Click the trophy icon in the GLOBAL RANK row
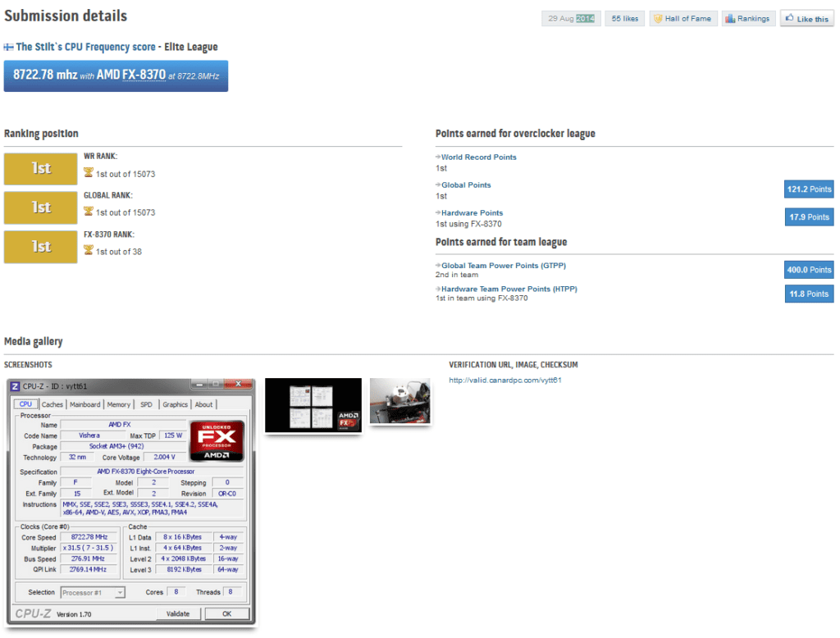This screenshot has height=638, width=840. pos(89,211)
